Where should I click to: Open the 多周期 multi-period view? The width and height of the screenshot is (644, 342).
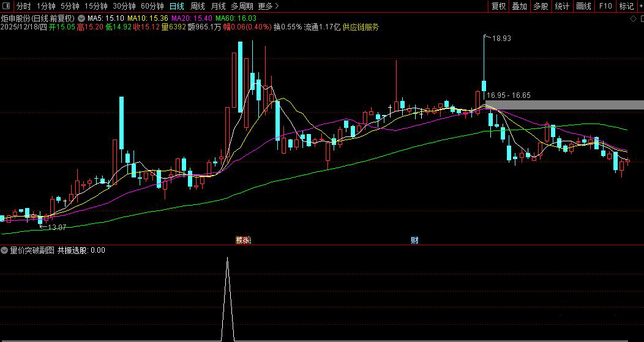[x=242, y=6]
